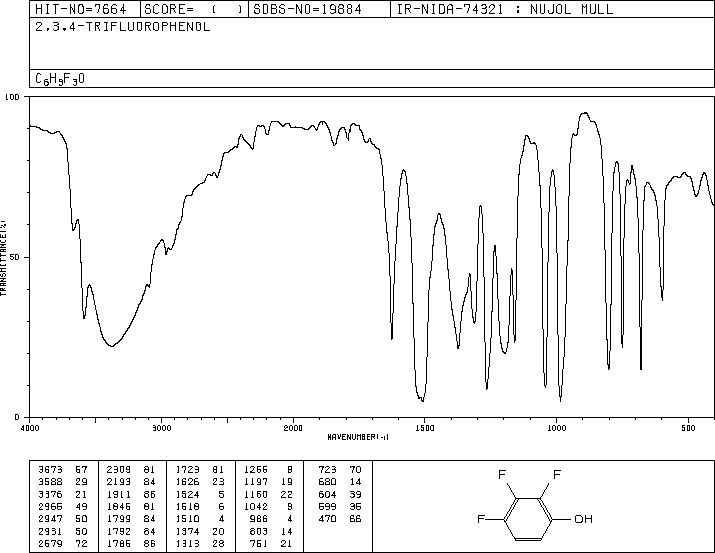
Task: Select peak table entry 986 4
Action: click(x=271, y=519)
